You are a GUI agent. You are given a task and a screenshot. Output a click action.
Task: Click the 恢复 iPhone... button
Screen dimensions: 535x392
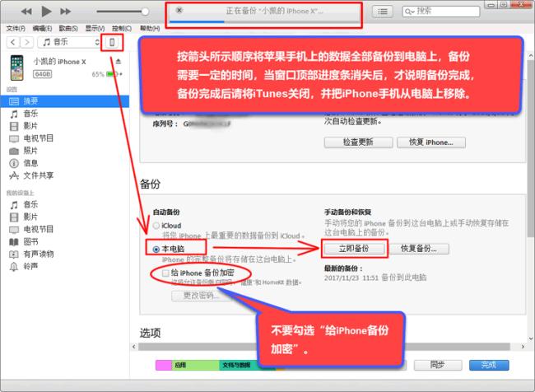coord(431,142)
